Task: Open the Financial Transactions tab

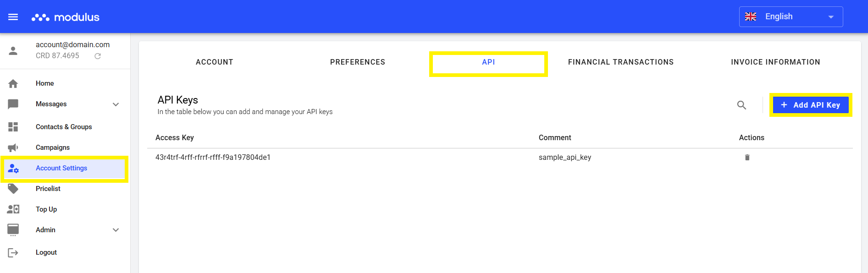Action: point(620,62)
